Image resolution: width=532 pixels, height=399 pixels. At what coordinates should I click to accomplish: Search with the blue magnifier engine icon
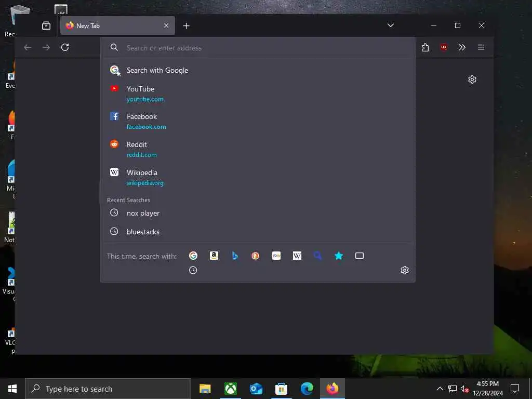point(317,256)
